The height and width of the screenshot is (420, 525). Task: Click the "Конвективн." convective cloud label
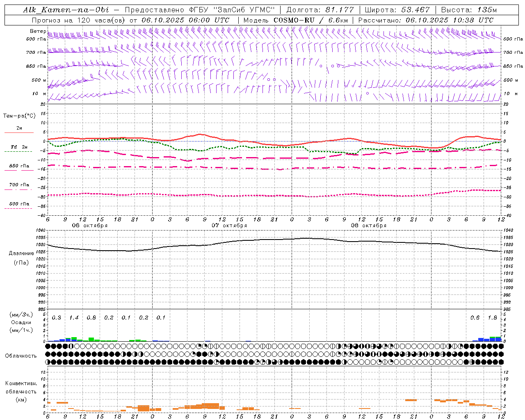[21, 383]
